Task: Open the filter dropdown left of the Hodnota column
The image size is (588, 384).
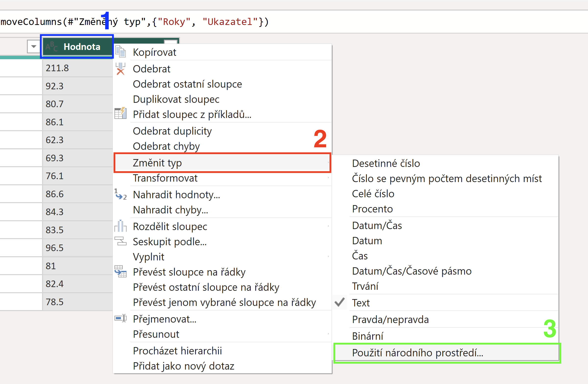Action: 33,46
